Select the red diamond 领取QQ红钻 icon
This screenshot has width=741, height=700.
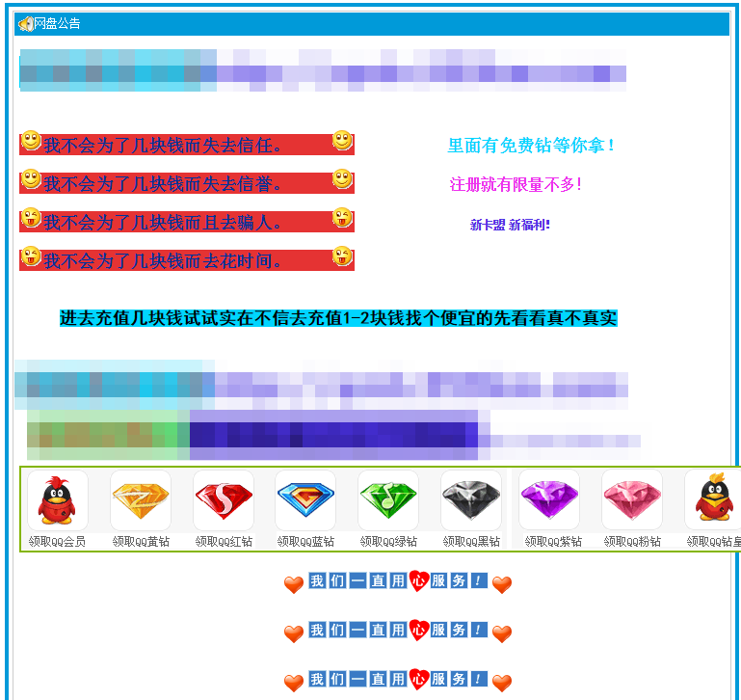[224, 500]
